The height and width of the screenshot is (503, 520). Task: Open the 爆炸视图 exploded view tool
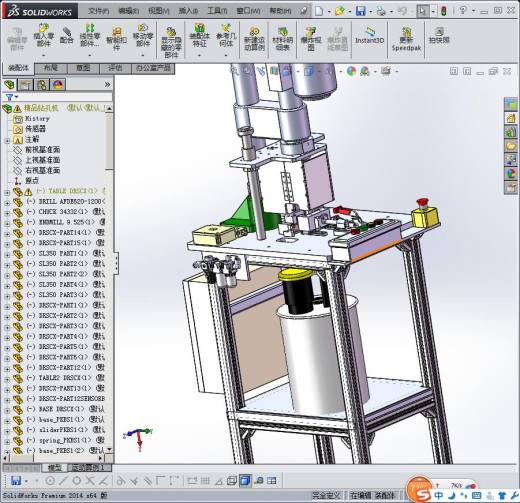pyautogui.click(x=311, y=39)
